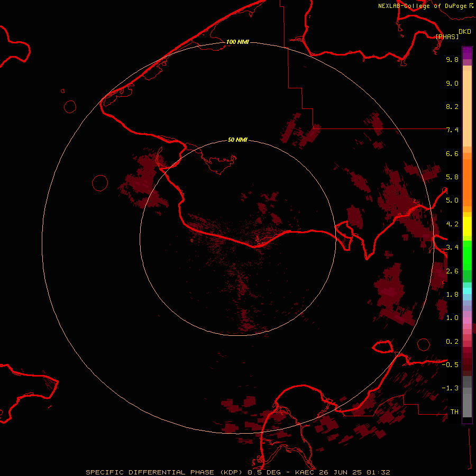The height and width of the screenshot is (476, 476).
Task: Click the 26 JUN 25 date stamp
Action: 340,472
